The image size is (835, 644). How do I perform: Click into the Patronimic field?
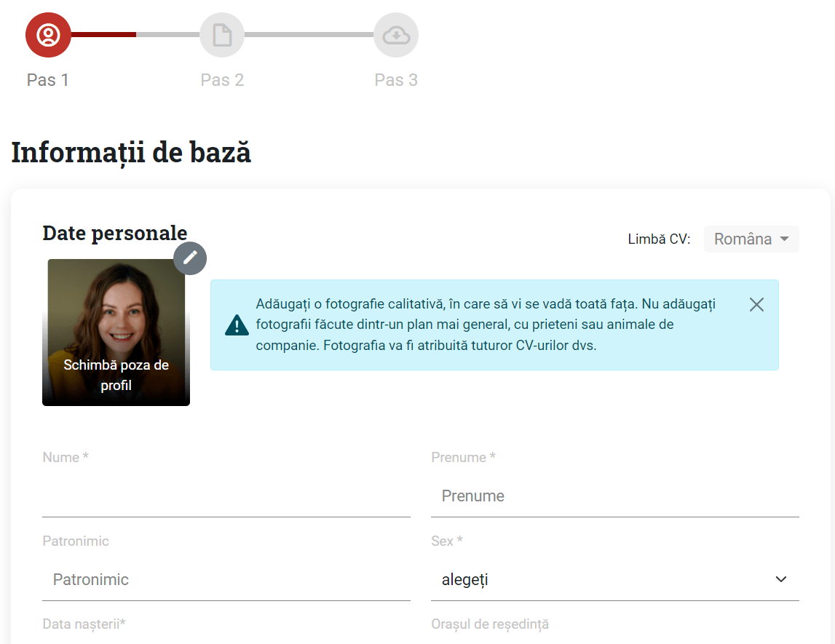click(226, 579)
